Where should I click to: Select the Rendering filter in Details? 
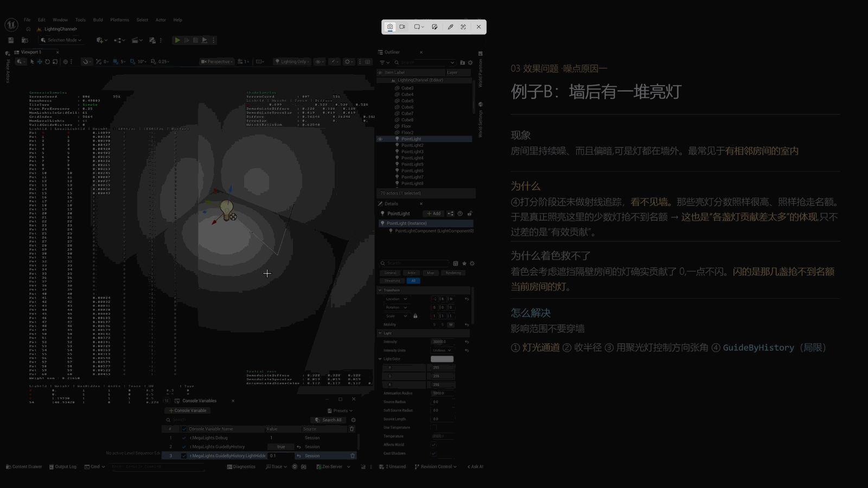point(453,273)
